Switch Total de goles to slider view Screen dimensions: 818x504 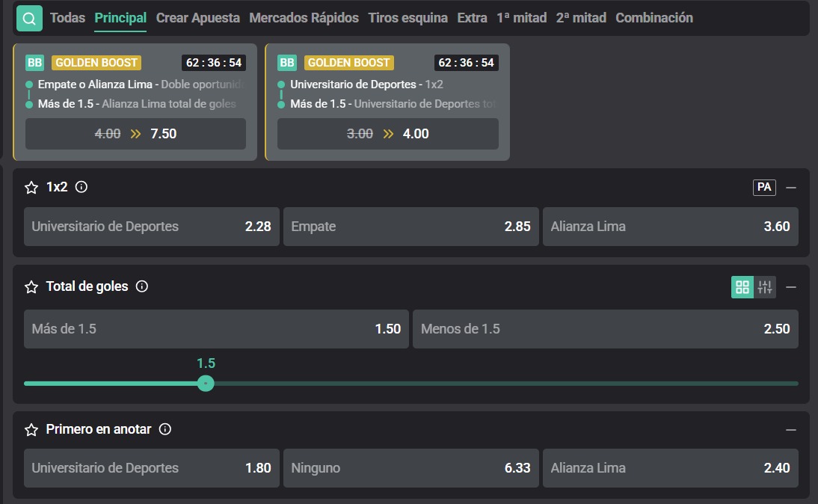[765, 287]
